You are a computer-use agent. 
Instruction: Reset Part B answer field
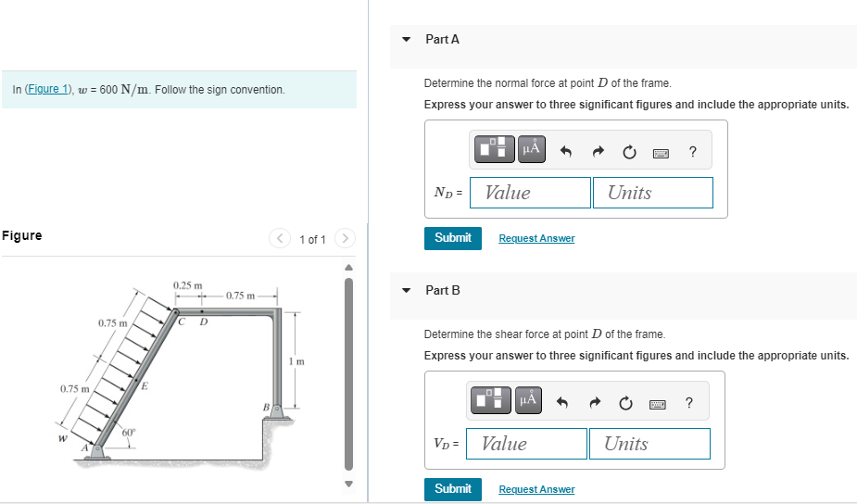pos(625,403)
